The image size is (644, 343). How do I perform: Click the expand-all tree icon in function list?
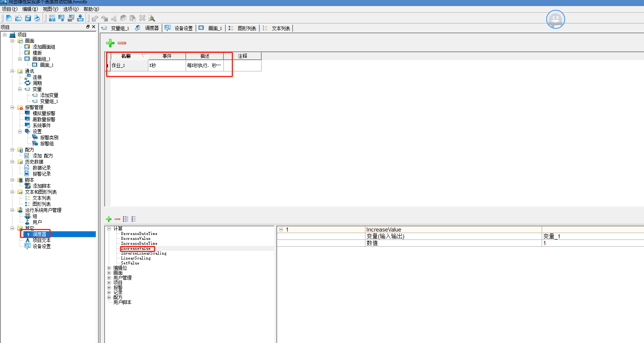tap(126, 219)
